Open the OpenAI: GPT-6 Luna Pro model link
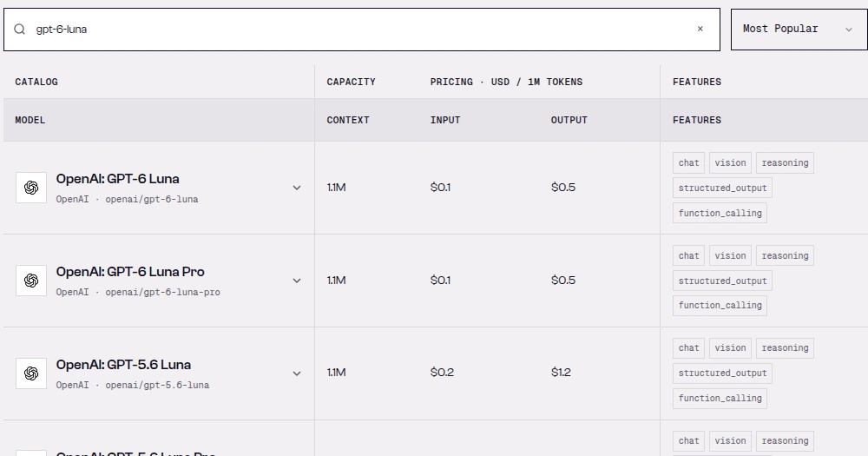The image size is (868, 456). pos(130,272)
